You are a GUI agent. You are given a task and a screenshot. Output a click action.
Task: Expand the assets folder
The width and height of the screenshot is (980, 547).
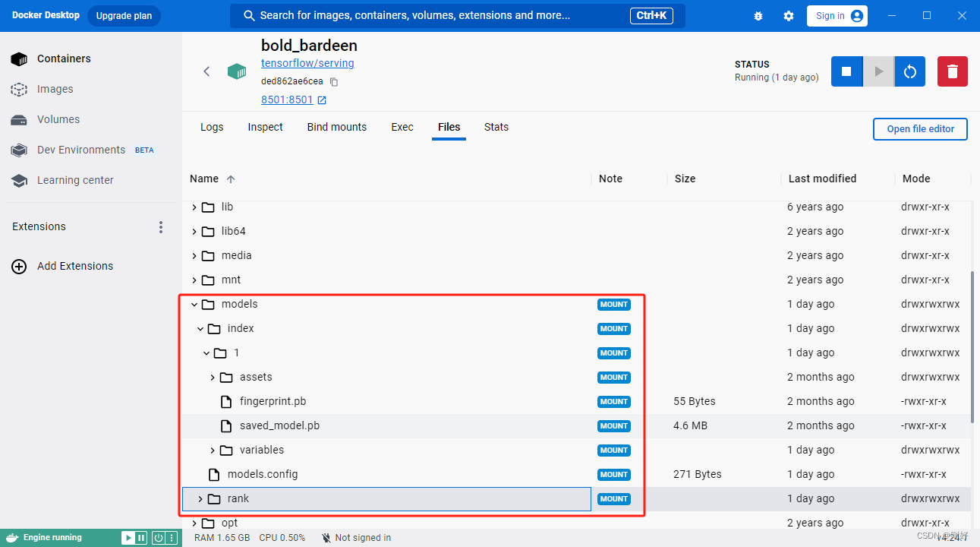(x=213, y=378)
